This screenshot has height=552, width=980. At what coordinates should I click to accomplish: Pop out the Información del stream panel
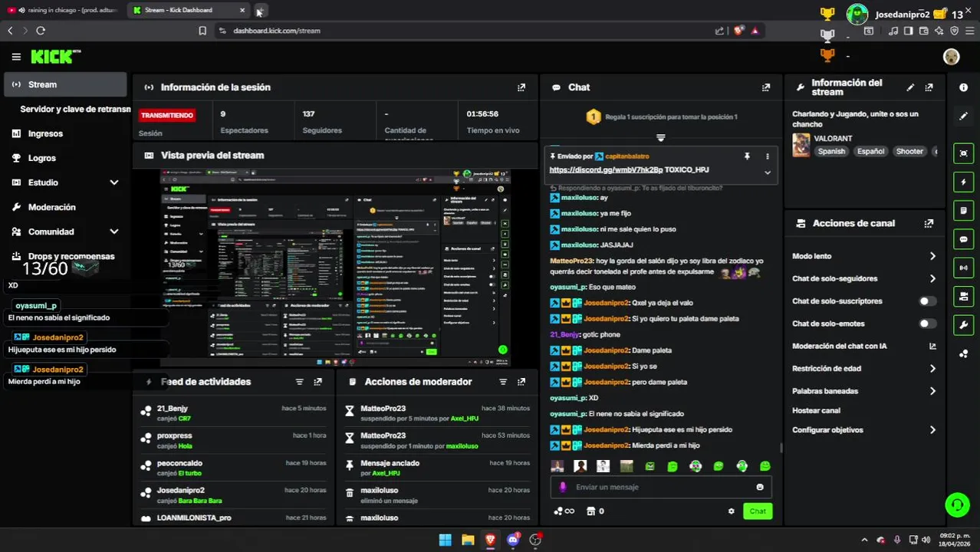click(x=929, y=87)
